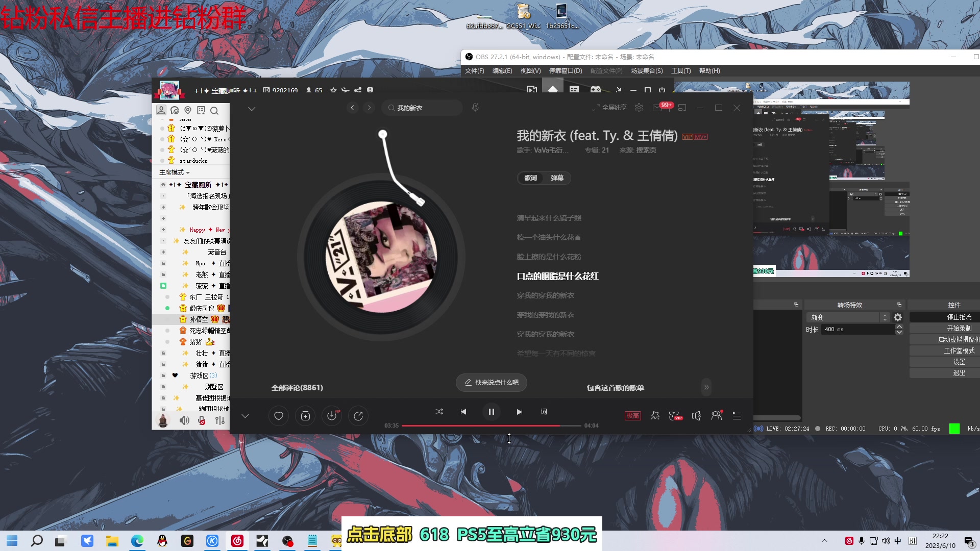Click the share song icon
This screenshot has height=551, width=980.
pyautogui.click(x=358, y=416)
